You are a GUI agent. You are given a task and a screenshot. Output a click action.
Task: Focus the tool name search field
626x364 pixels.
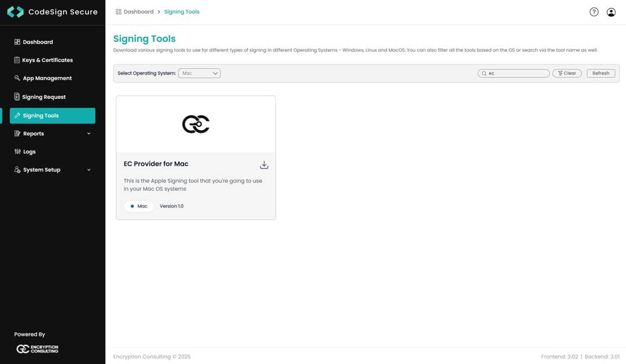pyautogui.click(x=513, y=73)
